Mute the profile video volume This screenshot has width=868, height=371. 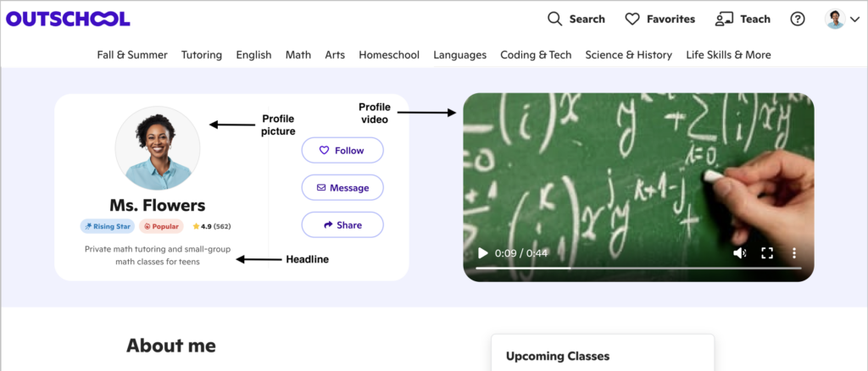[x=739, y=253]
